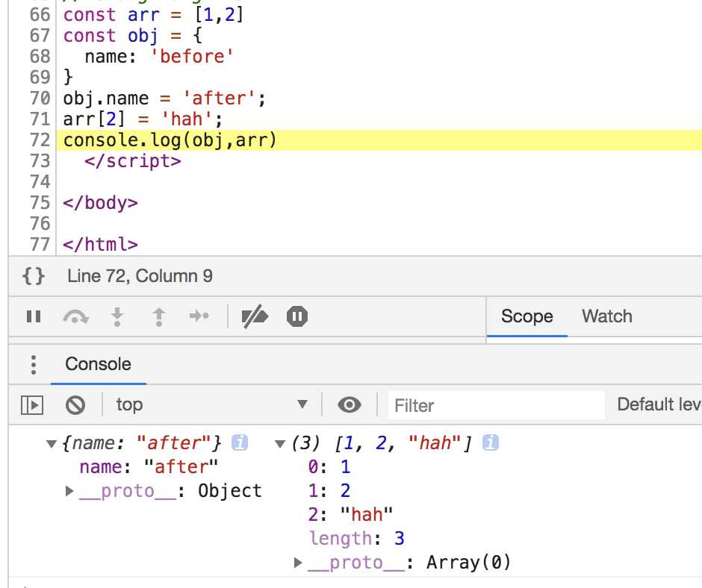Expand __proto__: Array(0) entry
The height and width of the screenshot is (588, 702).
298,563
